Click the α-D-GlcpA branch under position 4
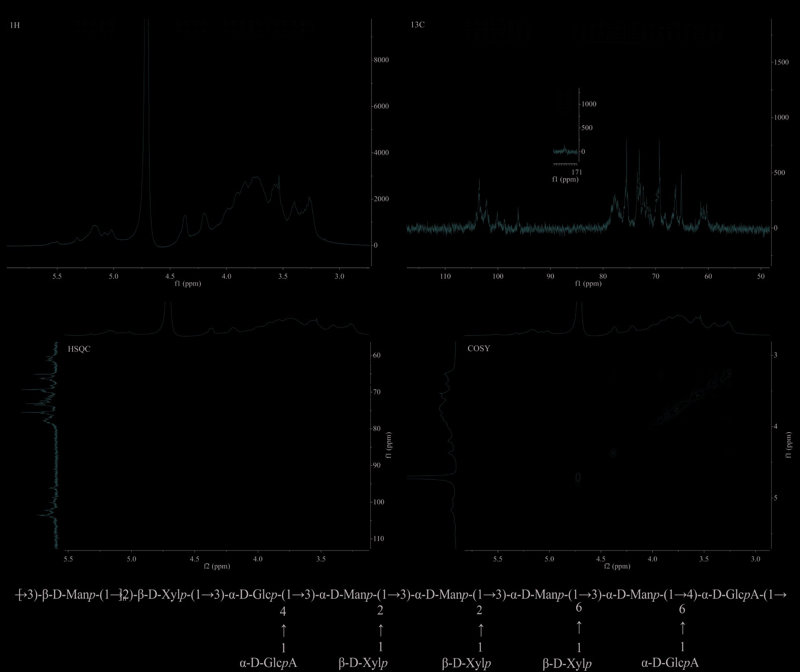Viewport: 800px width, 672px height. click(x=268, y=663)
